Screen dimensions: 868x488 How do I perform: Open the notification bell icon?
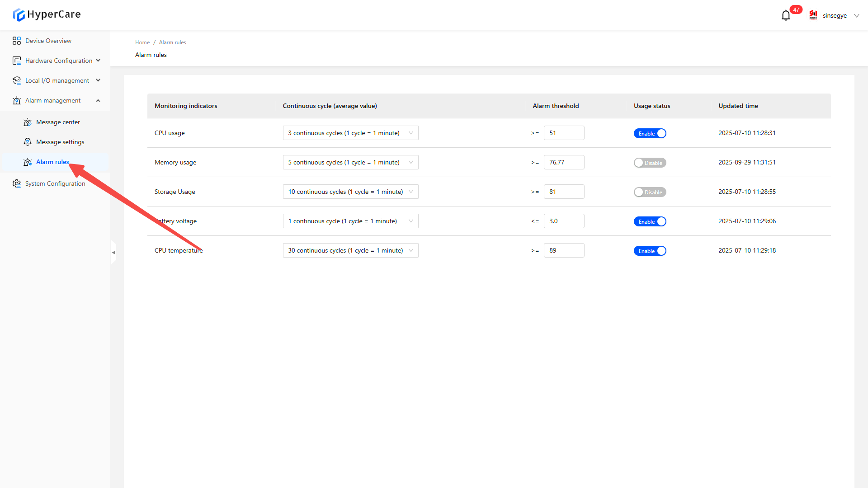pyautogui.click(x=786, y=15)
